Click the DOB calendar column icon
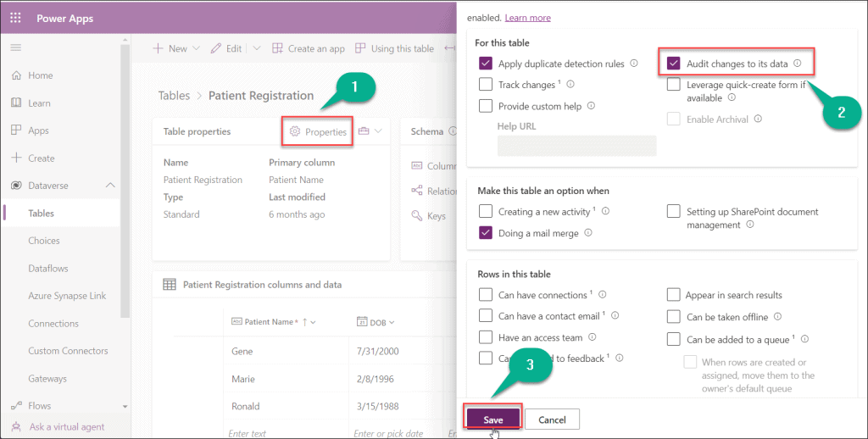 coord(362,322)
